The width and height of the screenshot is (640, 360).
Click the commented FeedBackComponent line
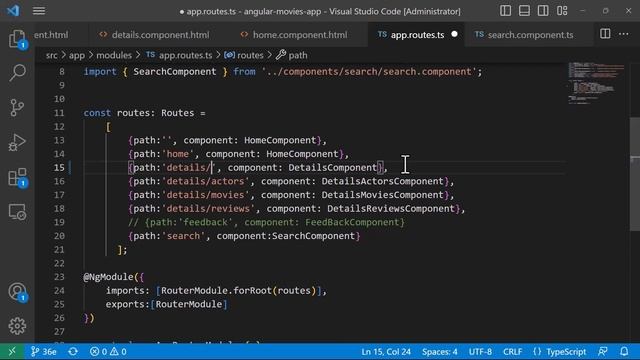(266, 222)
